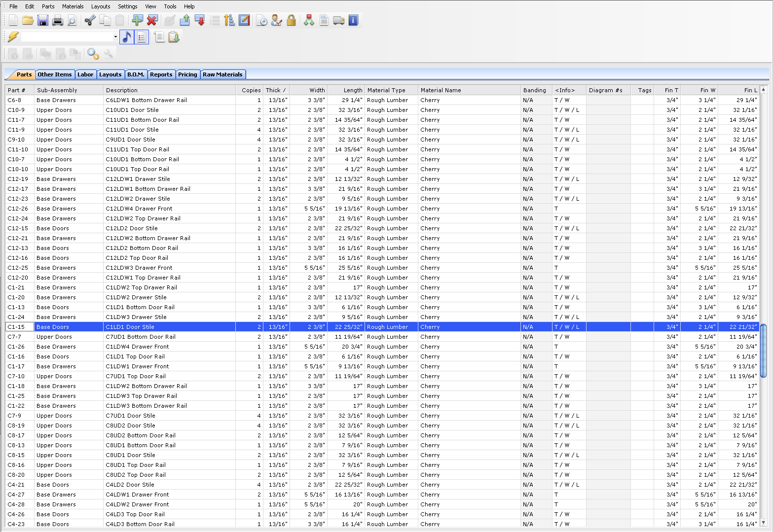The width and height of the screenshot is (773, 532).
Task: Click the padlock security icon
Action: [291, 20]
